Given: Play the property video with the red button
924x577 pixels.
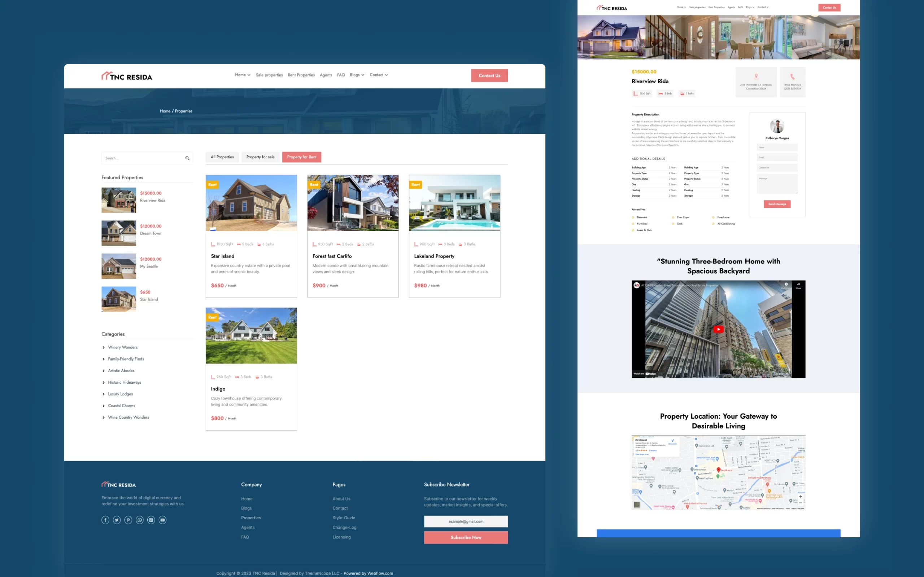Looking at the screenshot, I should (718, 329).
